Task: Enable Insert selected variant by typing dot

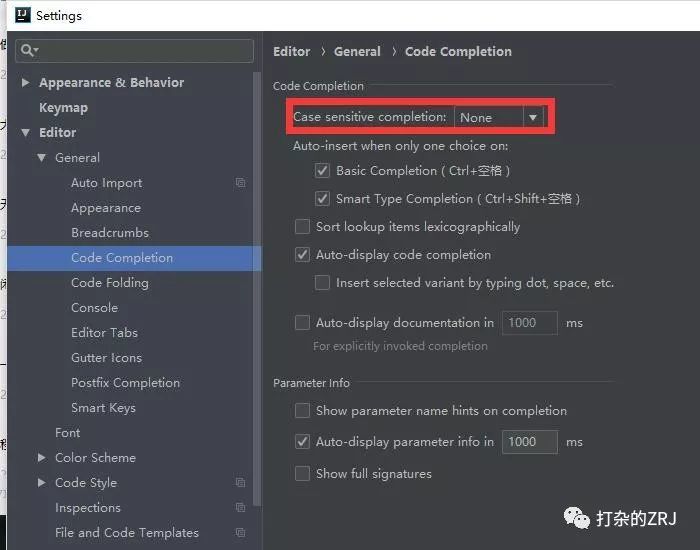Action: coord(322,283)
